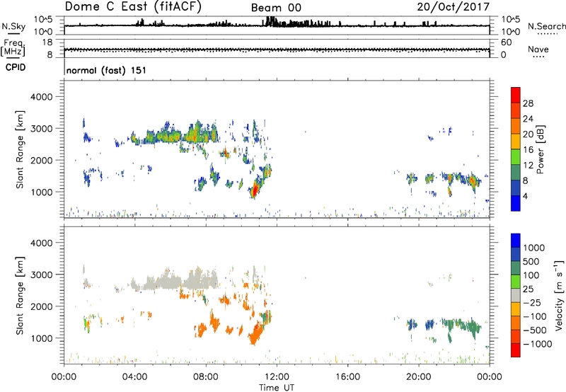The image size is (566, 392).
Task: Click the 'N.Sky' legend label
Action: pos(13,27)
